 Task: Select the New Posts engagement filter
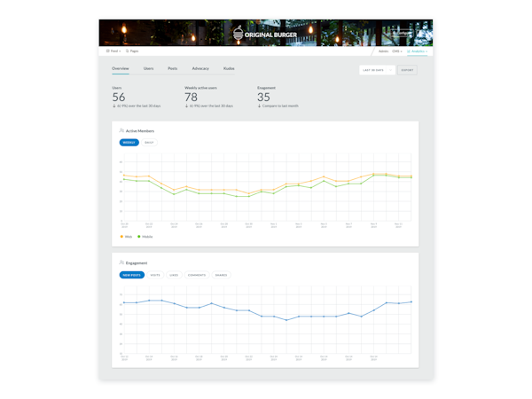(131, 275)
